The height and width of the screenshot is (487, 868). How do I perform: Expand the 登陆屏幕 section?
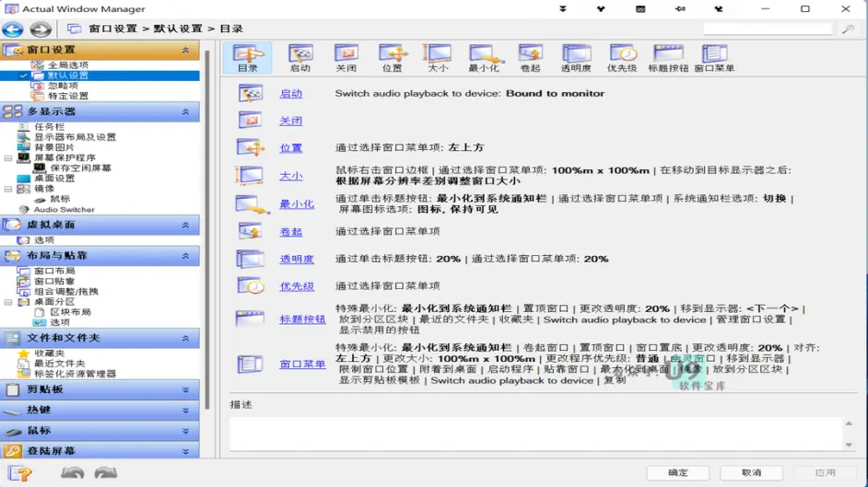185,451
